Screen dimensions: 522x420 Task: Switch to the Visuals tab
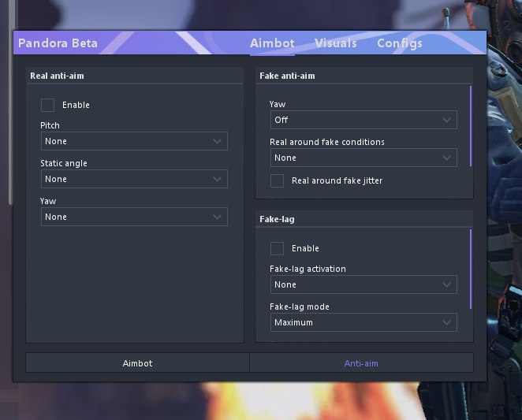[x=336, y=43]
